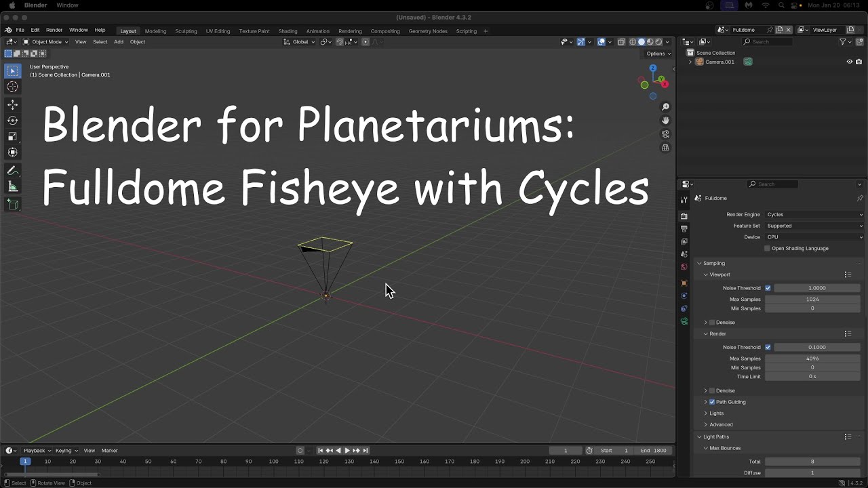
Task: Click the Render Max Samples 4096 field
Action: [x=812, y=359]
